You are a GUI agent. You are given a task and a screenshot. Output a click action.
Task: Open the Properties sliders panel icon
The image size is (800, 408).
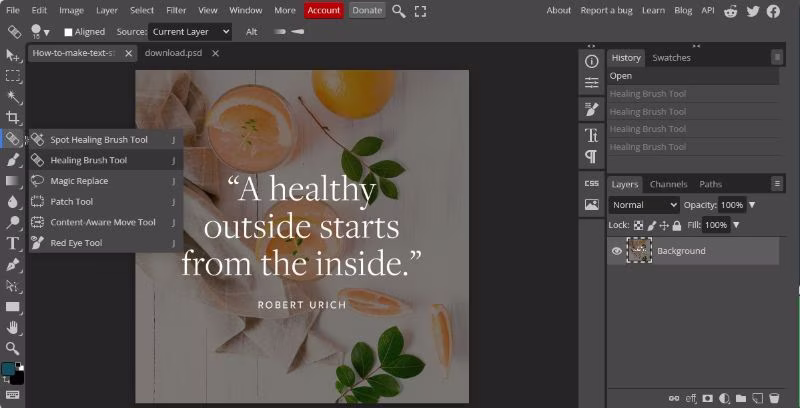tap(591, 83)
